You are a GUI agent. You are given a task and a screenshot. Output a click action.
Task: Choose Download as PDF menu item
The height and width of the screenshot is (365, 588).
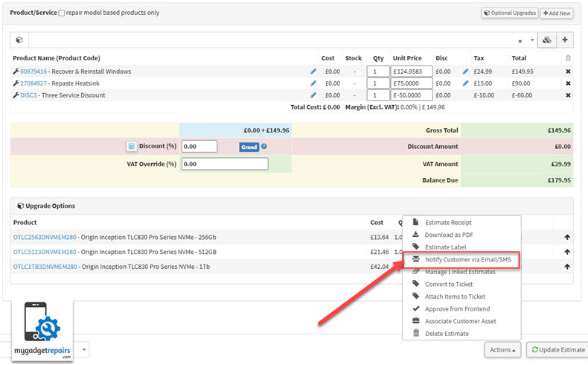[x=449, y=235]
